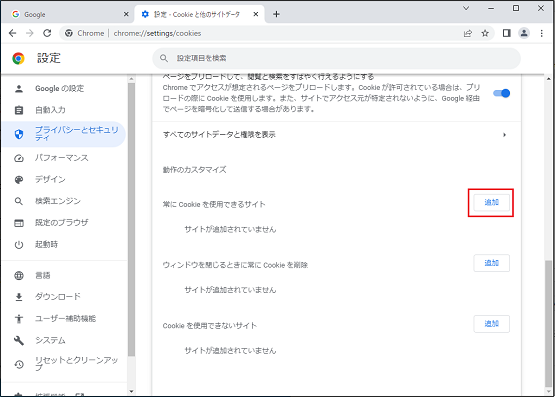Switch to the Google tab
Screen dimensions: 555x397
67,14
